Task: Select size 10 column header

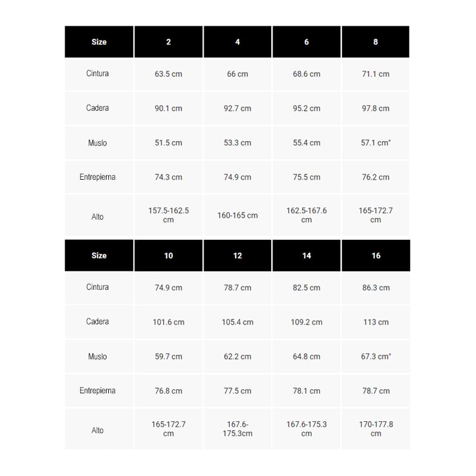Action: pyautogui.click(x=168, y=256)
